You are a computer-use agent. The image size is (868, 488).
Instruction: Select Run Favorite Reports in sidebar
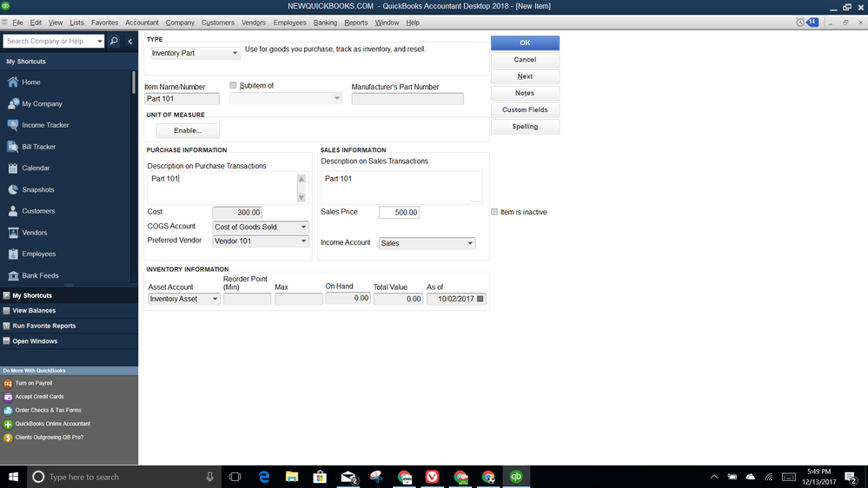pos(69,326)
